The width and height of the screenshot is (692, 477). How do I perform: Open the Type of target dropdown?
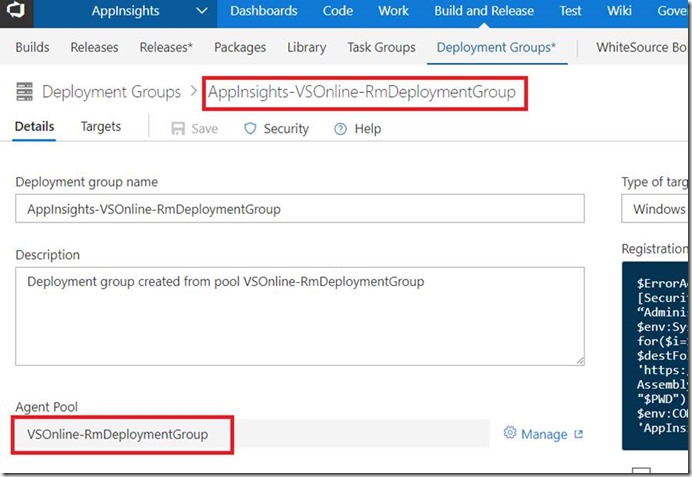pyautogui.click(x=654, y=209)
